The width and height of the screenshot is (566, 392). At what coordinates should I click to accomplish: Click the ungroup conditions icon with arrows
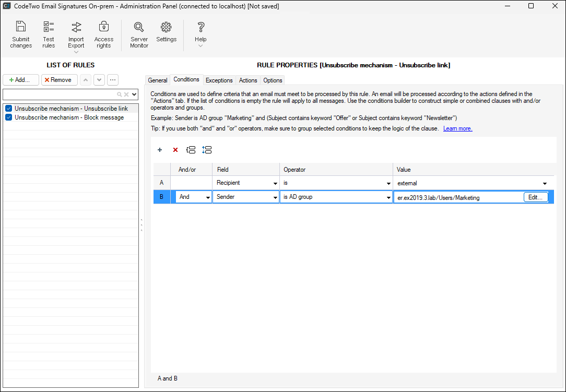pos(207,150)
